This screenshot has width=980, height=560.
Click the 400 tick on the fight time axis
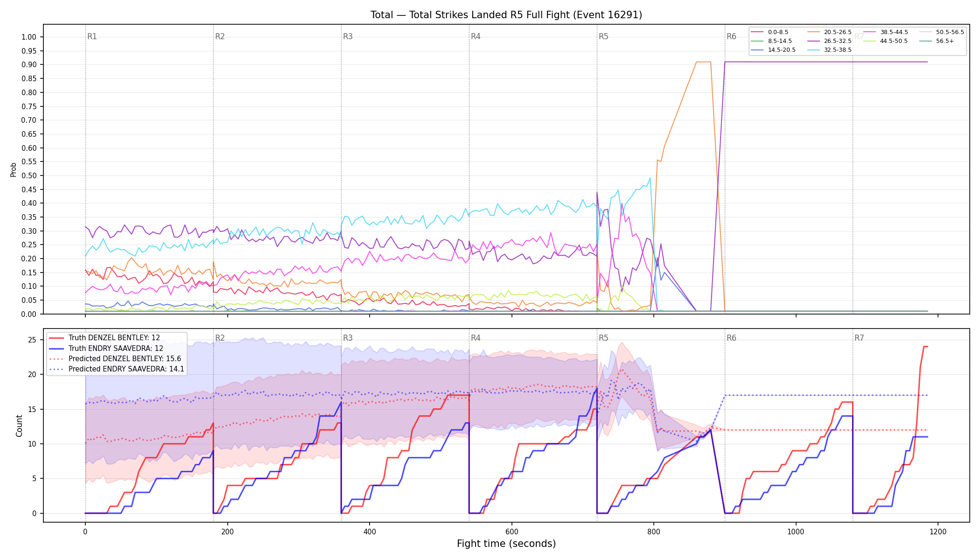[370, 532]
